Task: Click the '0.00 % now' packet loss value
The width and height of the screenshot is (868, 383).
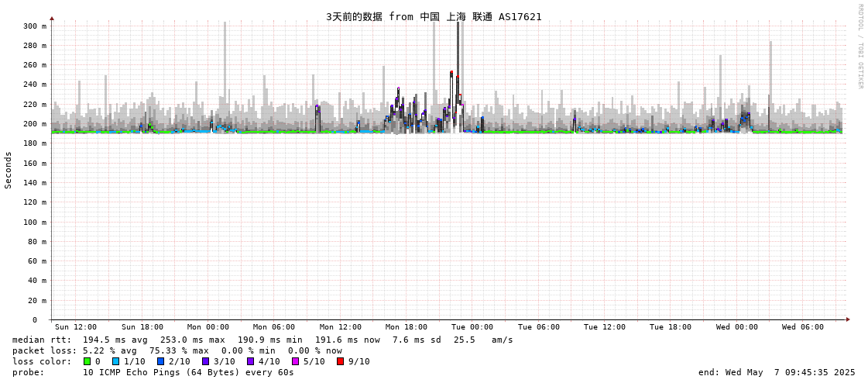Action: click(315, 351)
